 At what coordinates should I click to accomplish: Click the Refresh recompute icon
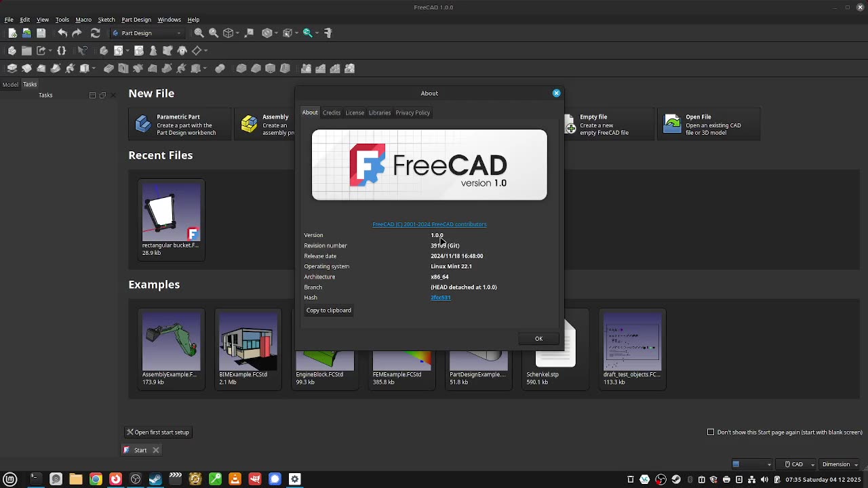pyautogui.click(x=95, y=33)
